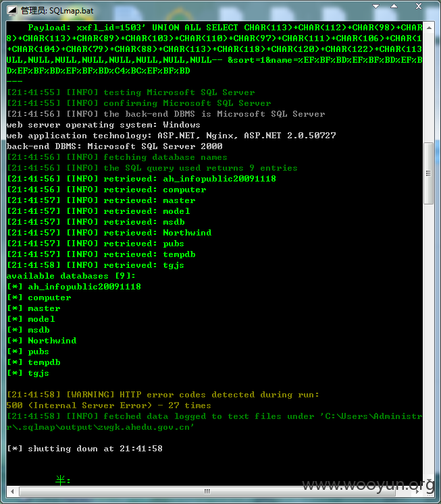The image size is (441, 504).
Task: Click the horizontal scrollbar thumb
Action: coord(207,491)
